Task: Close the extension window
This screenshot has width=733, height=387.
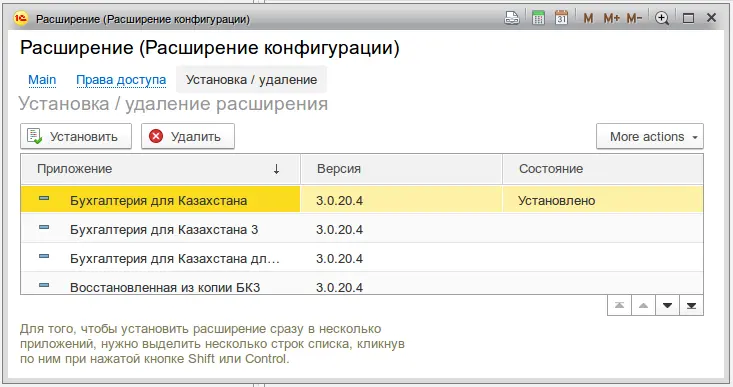Action: pyautogui.click(x=711, y=18)
